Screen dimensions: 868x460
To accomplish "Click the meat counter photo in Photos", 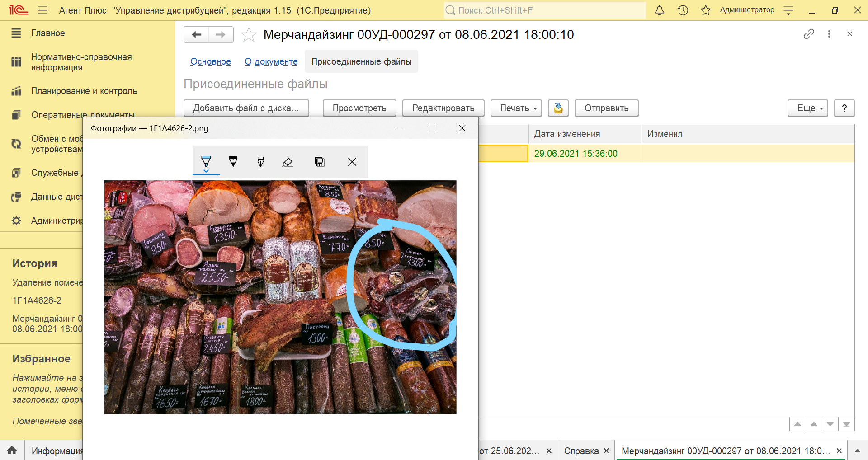I will click(280, 297).
